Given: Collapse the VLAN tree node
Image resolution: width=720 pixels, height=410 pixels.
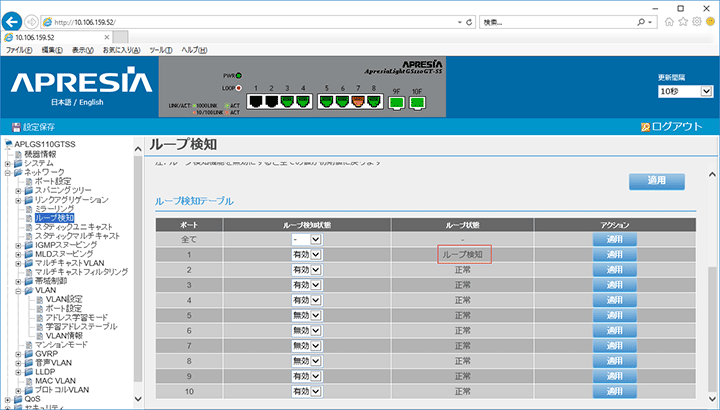Looking at the screenshot, I should (x=18, y=290).
